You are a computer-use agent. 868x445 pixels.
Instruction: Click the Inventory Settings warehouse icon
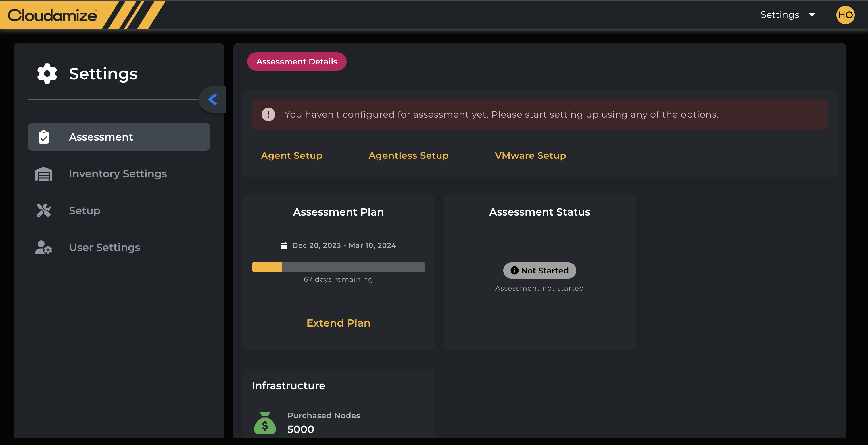[x=43, y=174]
